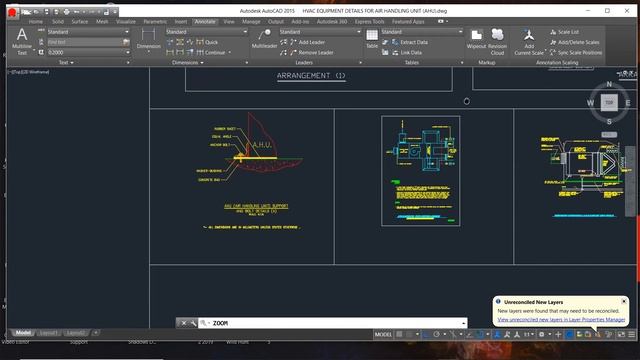Viewport: 640px width, 360px height.
Task: Open annotation scale 1:1 dropdown
Action: click(x=529, y=334)
